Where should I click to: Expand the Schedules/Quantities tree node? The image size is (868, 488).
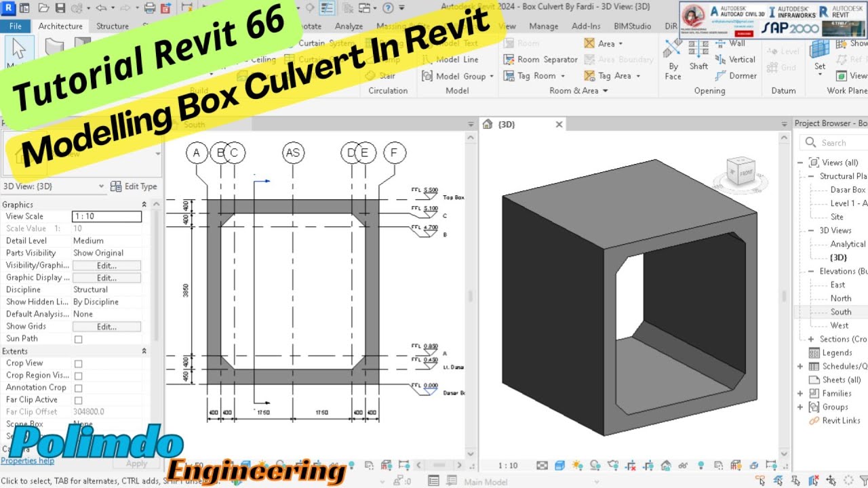(800, 366)
